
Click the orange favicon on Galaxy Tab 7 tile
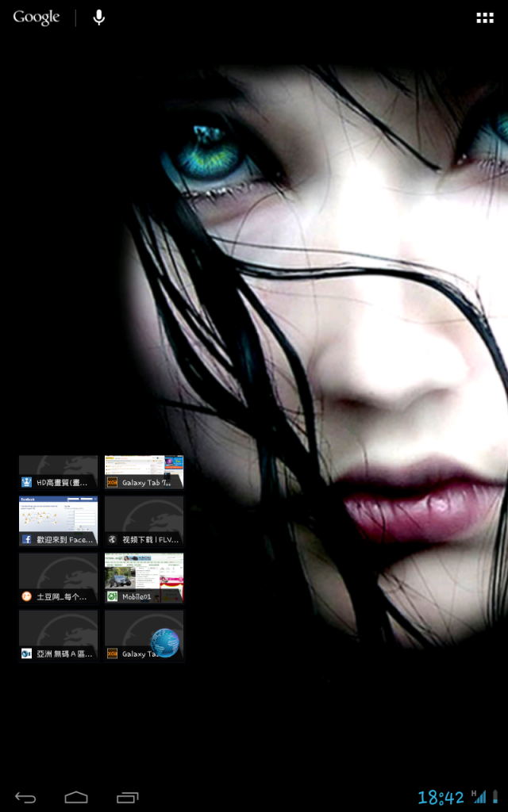point(112,483)
